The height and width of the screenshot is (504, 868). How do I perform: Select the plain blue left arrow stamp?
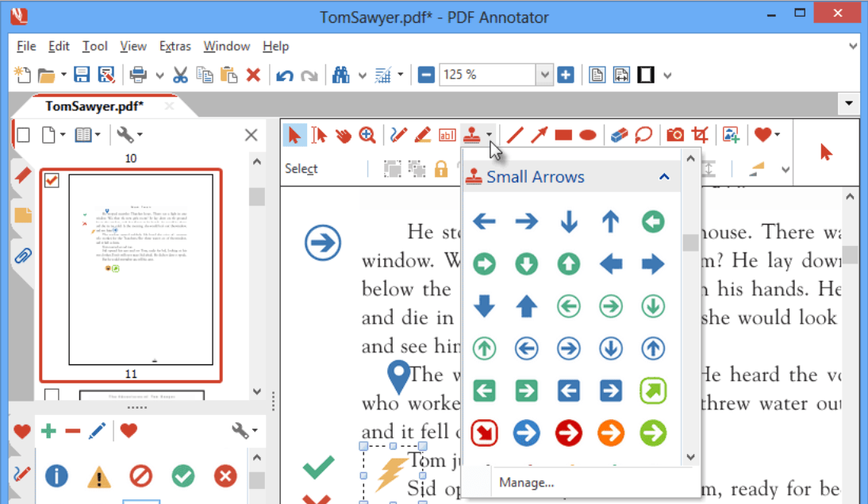pos(484,221)
